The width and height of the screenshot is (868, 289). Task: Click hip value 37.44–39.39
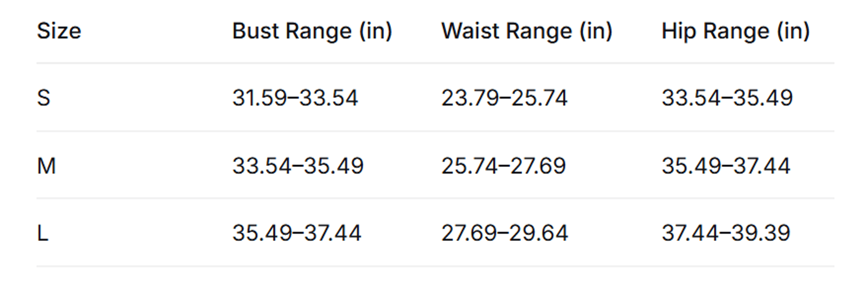point(726,233)
